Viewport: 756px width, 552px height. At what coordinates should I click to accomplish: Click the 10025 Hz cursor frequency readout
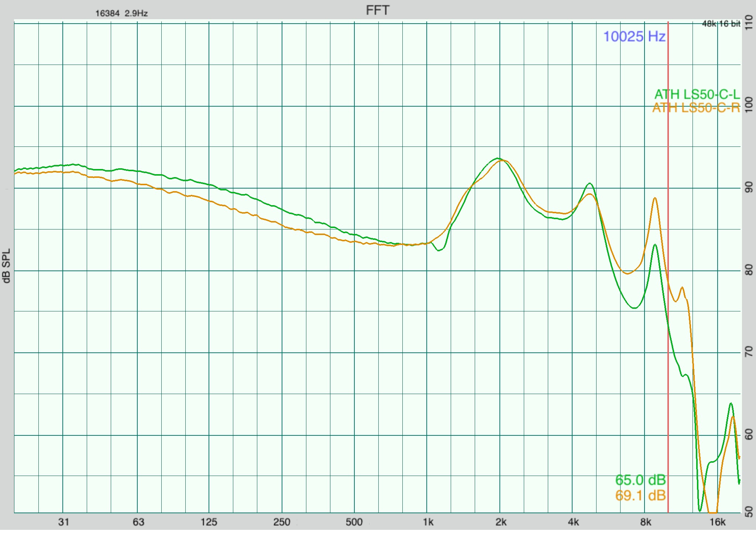coord(634,37)
